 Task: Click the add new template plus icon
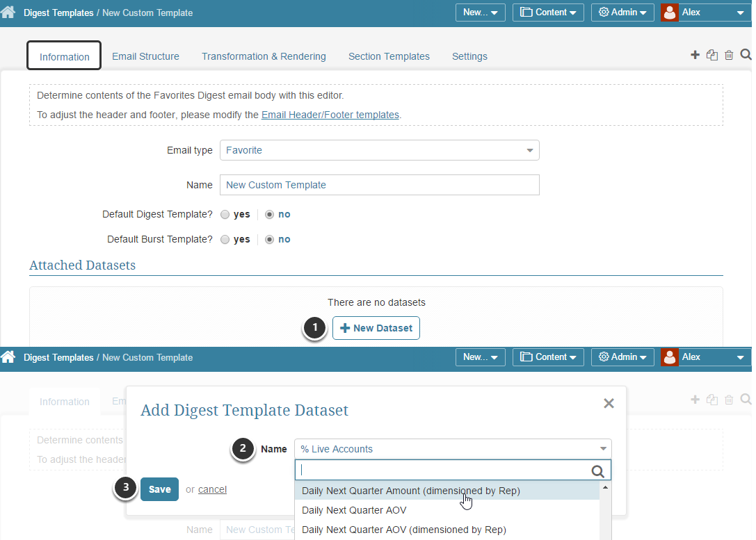[695, 54]
